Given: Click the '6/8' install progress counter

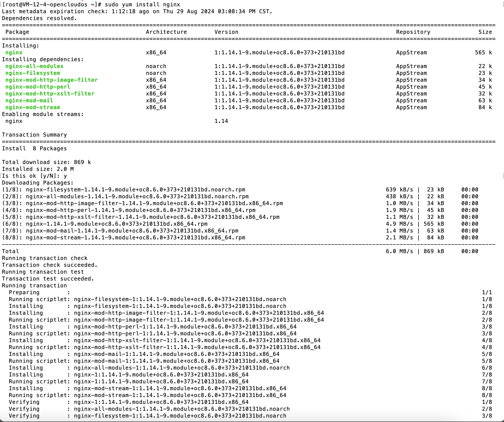Looking at the screenshot, I should pos(487,368).
